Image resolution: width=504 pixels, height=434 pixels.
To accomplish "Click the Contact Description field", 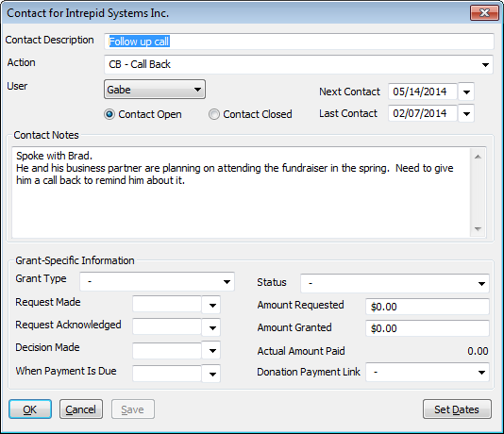I will coord(299,42).
